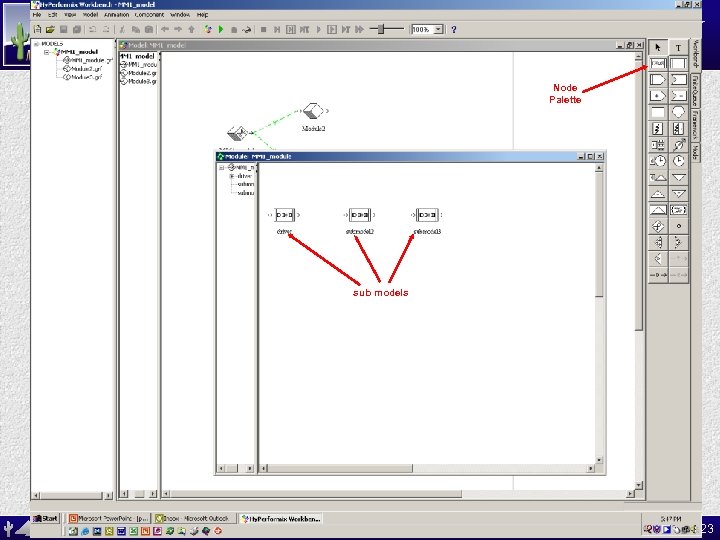Click the 100% zoom input field
Image resolution: width=720 pixels, height=540 pixels.
tap(422, 29)
